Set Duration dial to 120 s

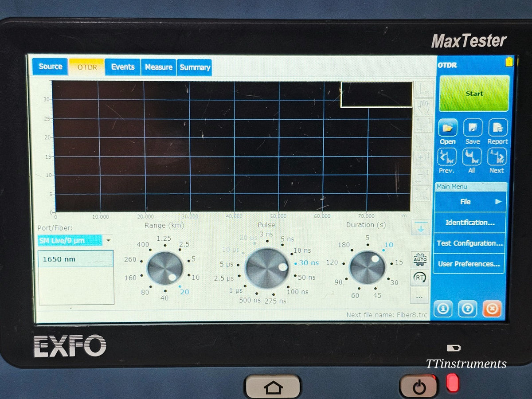point(332,262)
